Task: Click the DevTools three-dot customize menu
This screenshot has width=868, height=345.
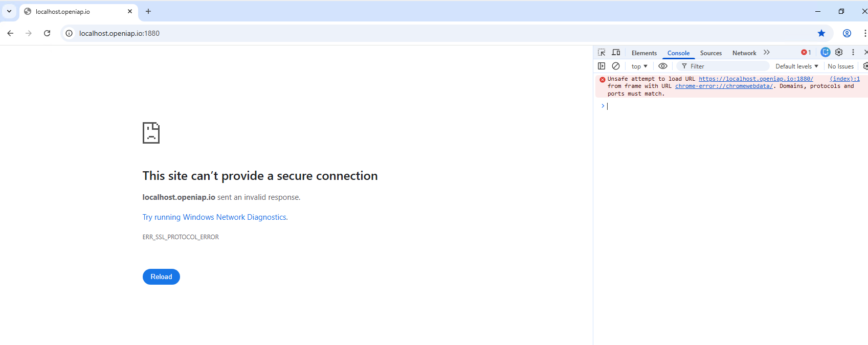Action: tap(853, 52)
